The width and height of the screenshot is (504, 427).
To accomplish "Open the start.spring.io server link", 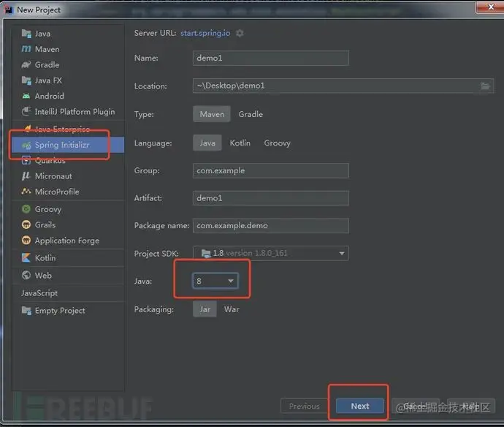I will (205, 33).
